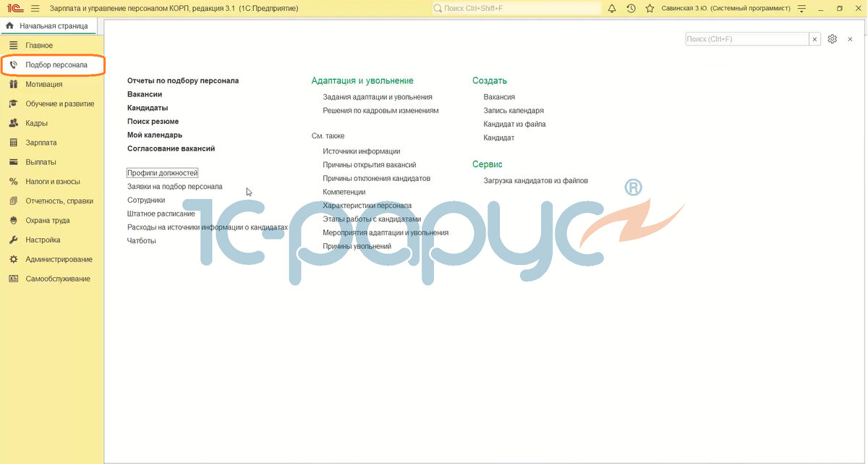868x464 pixels.
Task: Create a new Кандидат under Создать
Action: click(499, 138)
